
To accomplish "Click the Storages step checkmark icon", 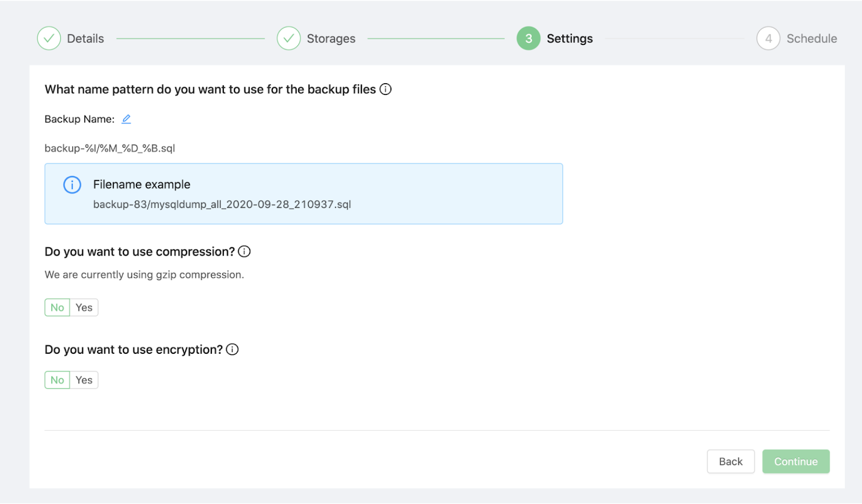I will pyautogui.click(x=288, y=39).
